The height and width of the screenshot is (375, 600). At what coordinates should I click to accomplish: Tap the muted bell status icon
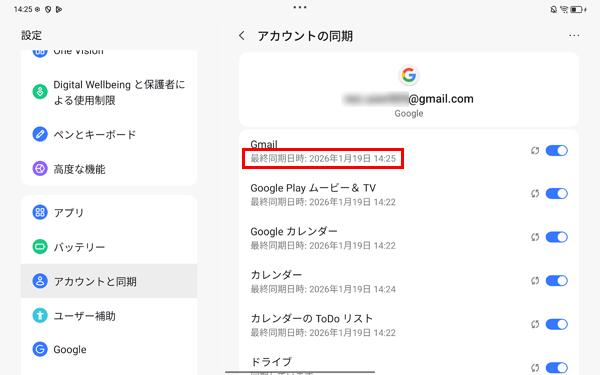553,10
